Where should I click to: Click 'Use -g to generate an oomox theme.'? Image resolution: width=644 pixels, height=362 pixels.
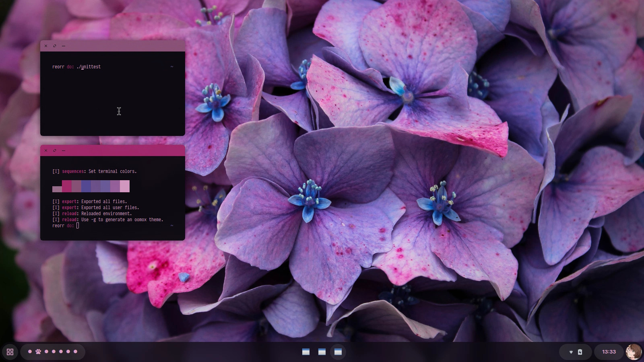122,220
